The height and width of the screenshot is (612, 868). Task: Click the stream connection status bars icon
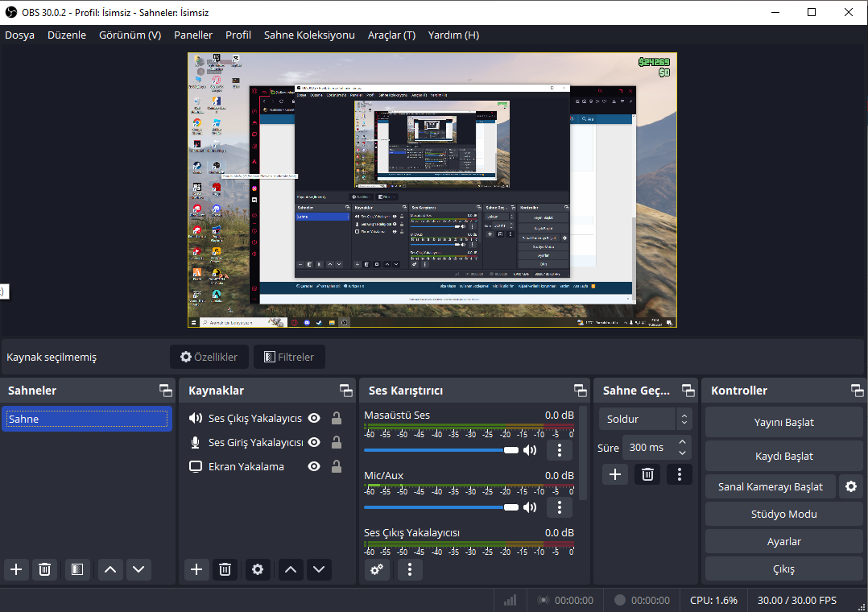coord(510,601)
